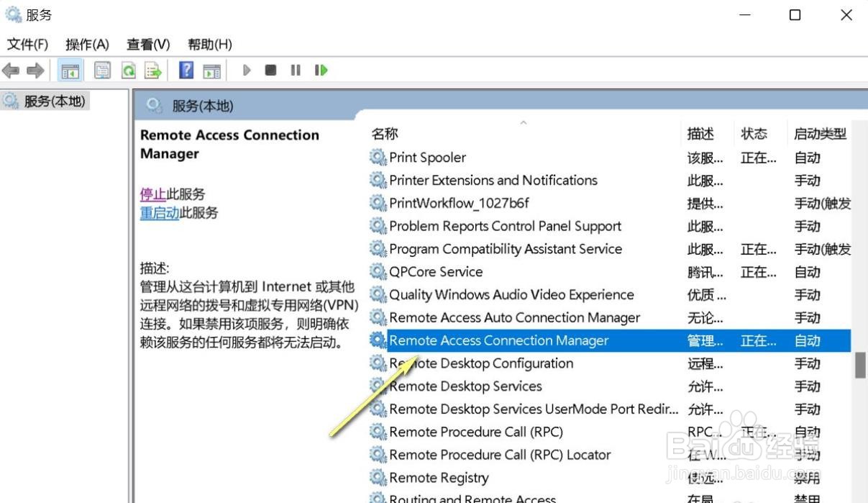Click gear icon beside PrintWorkflow_1027b6f

pyautogui.click(x=378, y=203)
